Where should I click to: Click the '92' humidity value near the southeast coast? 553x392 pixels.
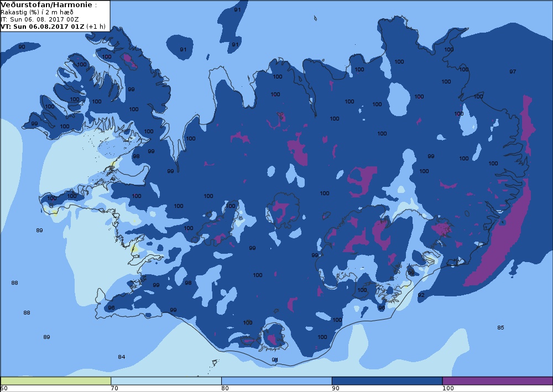click(x=421, y=295)
